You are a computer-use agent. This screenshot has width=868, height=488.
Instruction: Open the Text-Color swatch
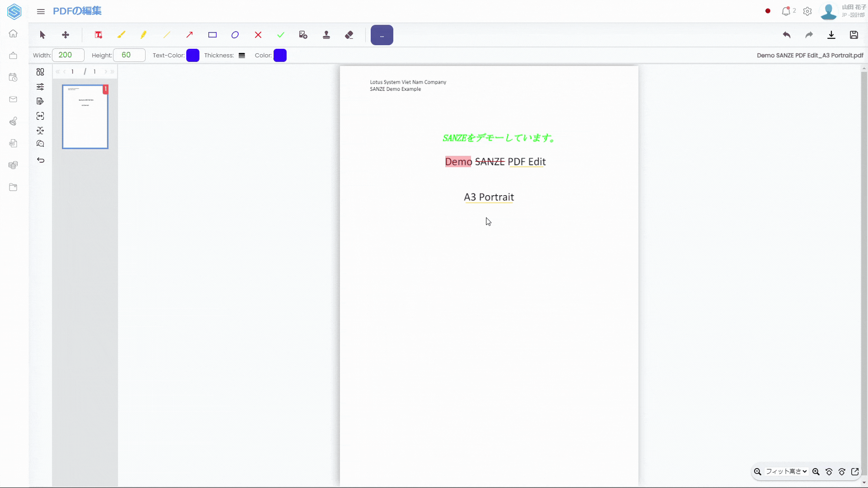pos(193,55)
